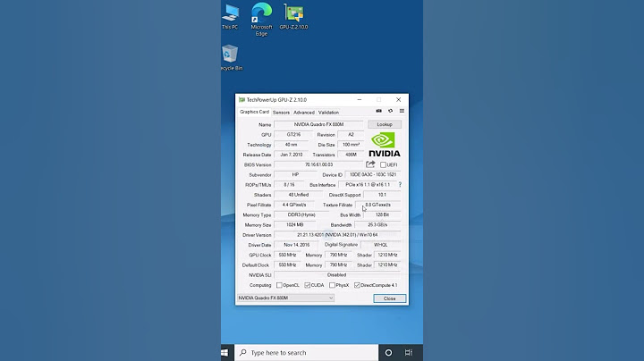Open the Windows Start button
Screen dimensions: 644x361
(225, 352)
